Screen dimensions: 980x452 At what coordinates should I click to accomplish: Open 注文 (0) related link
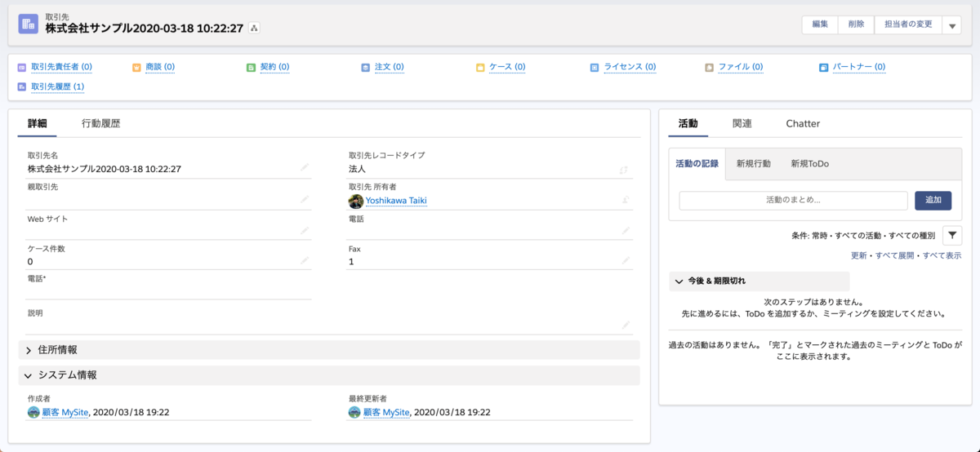click(x=390, y=67)
